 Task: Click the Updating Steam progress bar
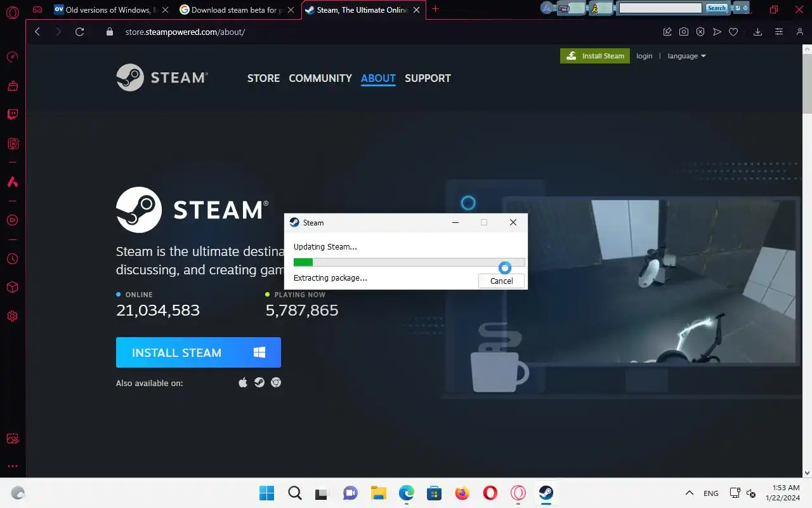pyautogui.click(x=409, y=262)
